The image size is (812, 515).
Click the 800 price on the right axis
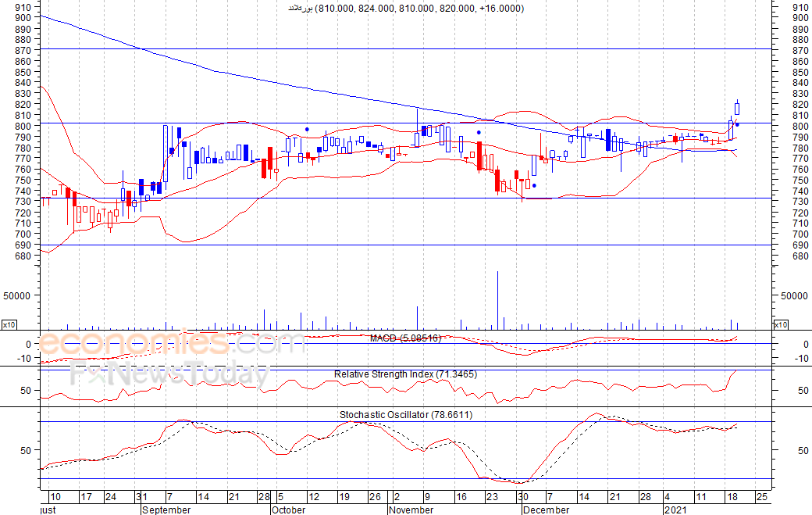[x=800, y=127]
